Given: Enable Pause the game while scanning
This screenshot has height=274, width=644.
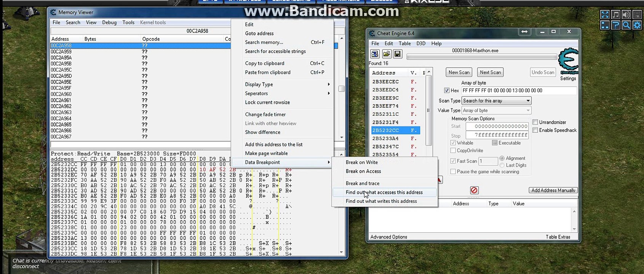Looking at the screenshot, I should pyautogui.click(x=453, y=172).
